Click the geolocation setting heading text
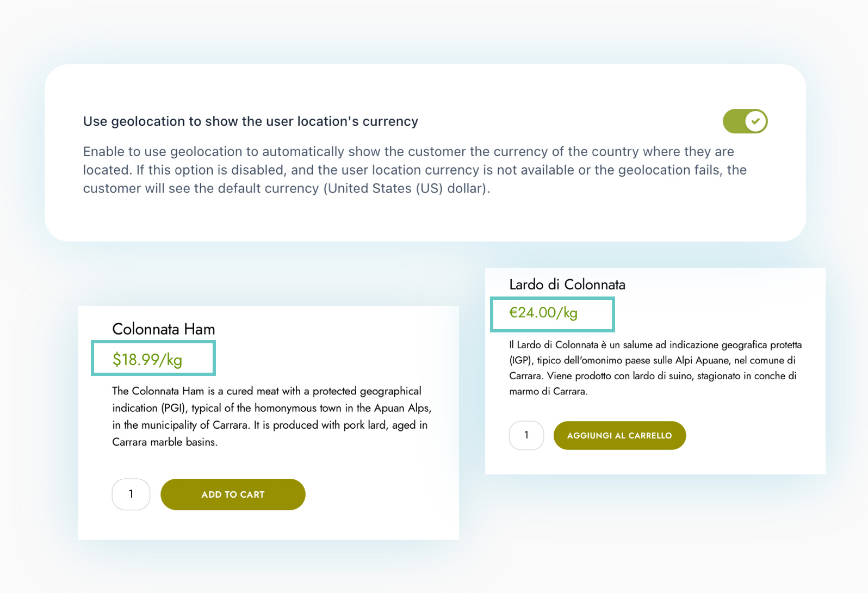Screen dimensions: 868x593 point(250,121)
